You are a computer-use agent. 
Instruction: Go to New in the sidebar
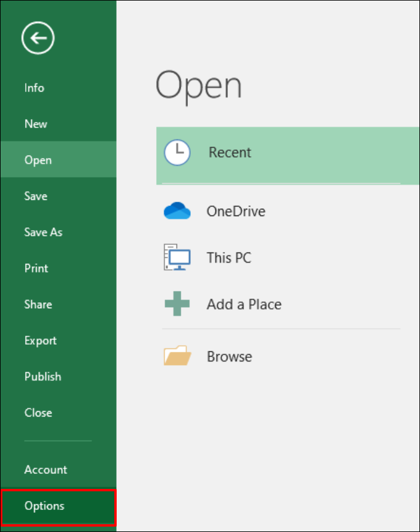pos(36,124)
